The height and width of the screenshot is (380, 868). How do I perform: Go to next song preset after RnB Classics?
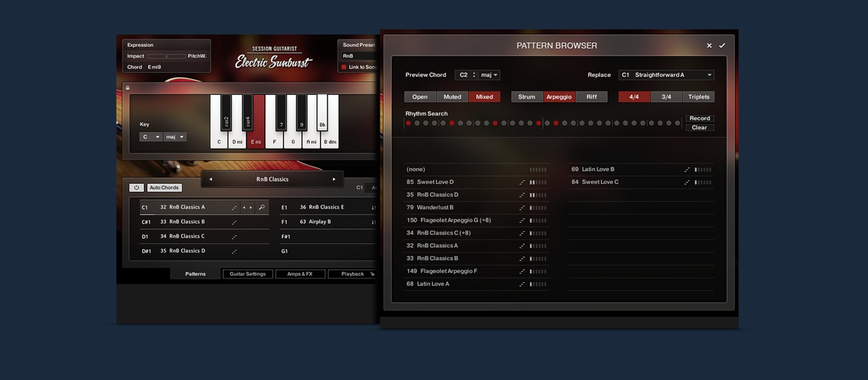(334, 179)
